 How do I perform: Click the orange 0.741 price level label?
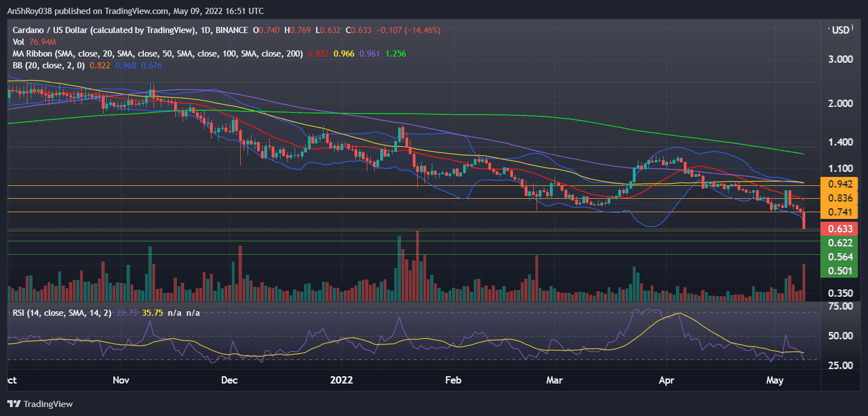pos(839,213)
